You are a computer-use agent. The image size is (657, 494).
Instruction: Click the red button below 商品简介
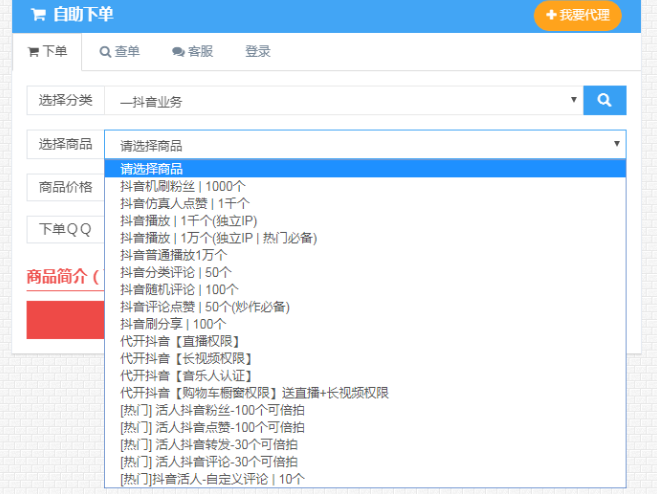click(x=65, y=320)
